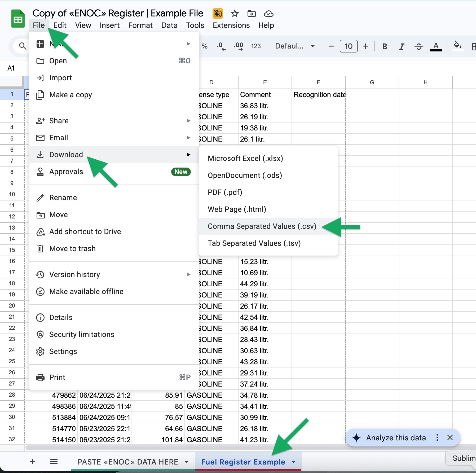The image size is (476, 473).
Task: Select Add shortcut to Drive
Action: [x=114, y=231]
